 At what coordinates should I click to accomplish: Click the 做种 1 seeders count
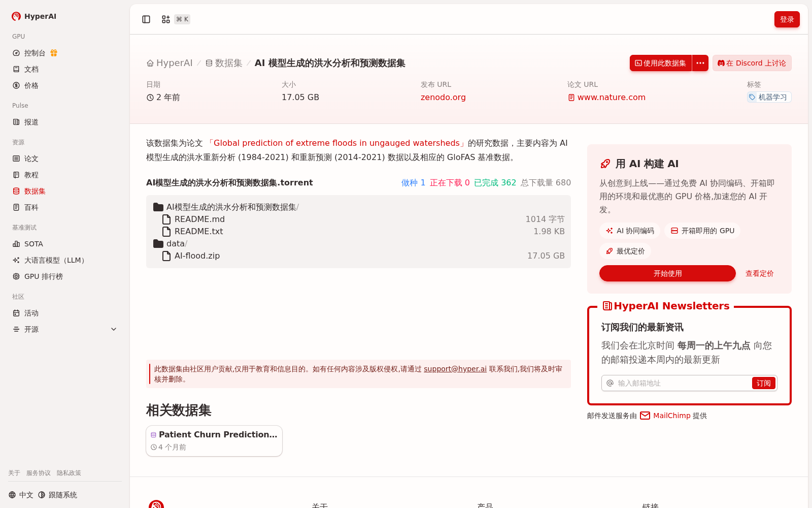[413, 182]
